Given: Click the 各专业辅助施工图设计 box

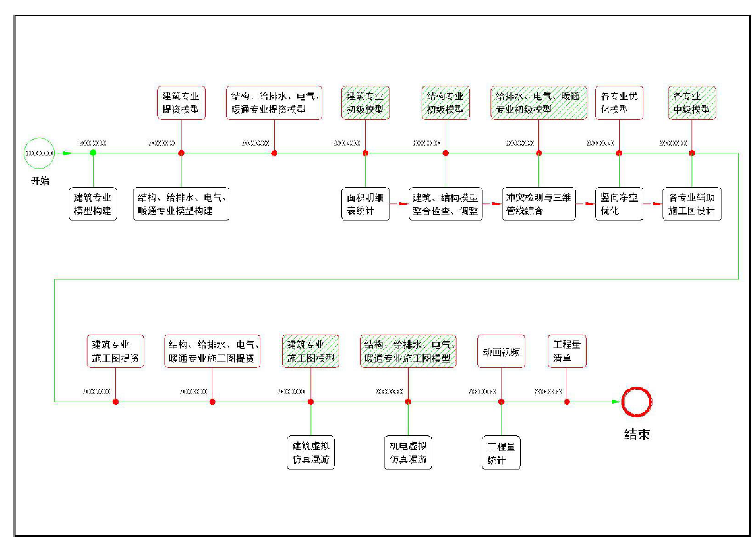Looking at the screenshot, I should [x=692, y=203].
